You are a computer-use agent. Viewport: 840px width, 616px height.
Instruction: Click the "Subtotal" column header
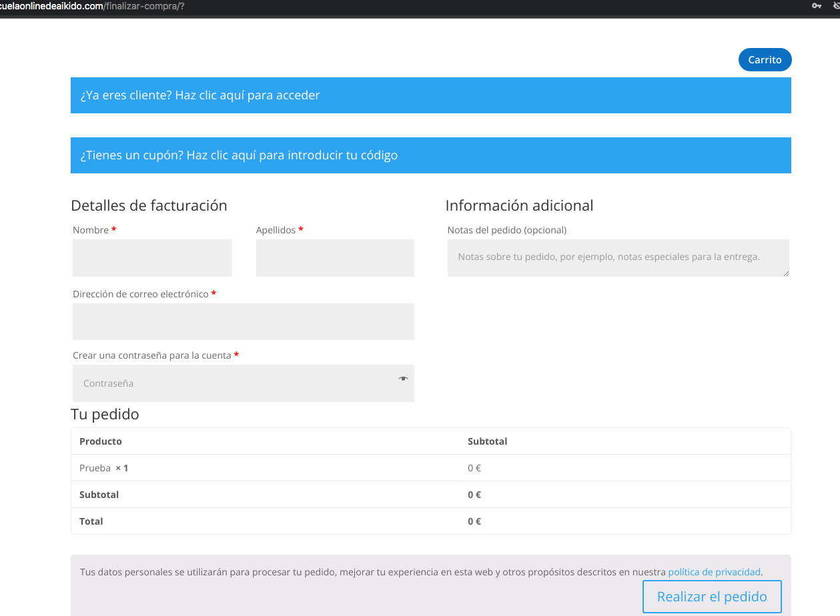(488, 441)
